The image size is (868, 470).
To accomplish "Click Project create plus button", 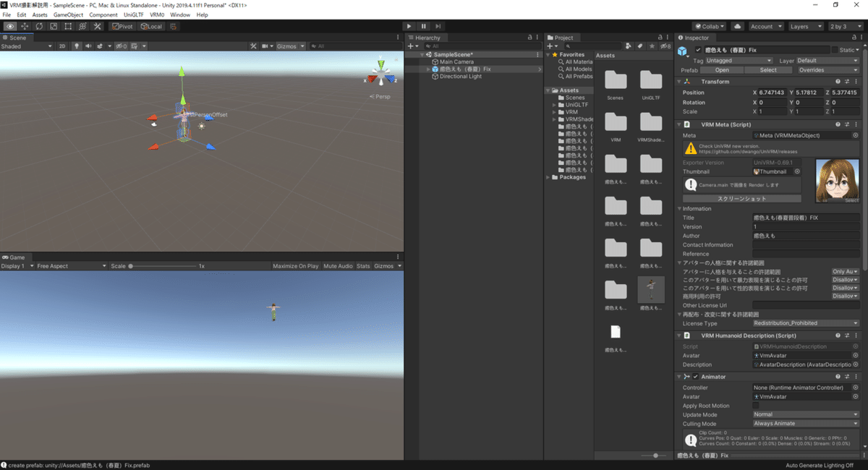I will pos(551,46).
